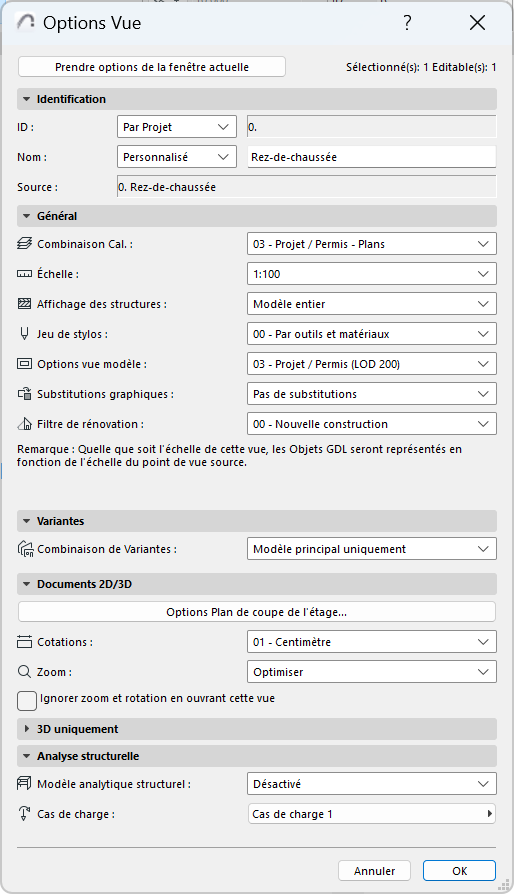Viewport: 514px width, 894px height.
Task: Click the ID field showing 0.
Action: click(x=372, y=127)
